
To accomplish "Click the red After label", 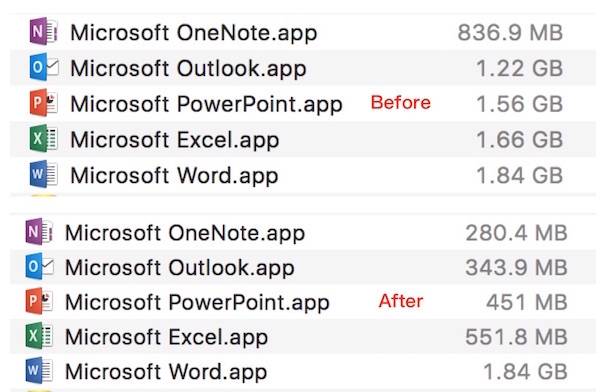I will pyautogui.click(x=401, y=301).
